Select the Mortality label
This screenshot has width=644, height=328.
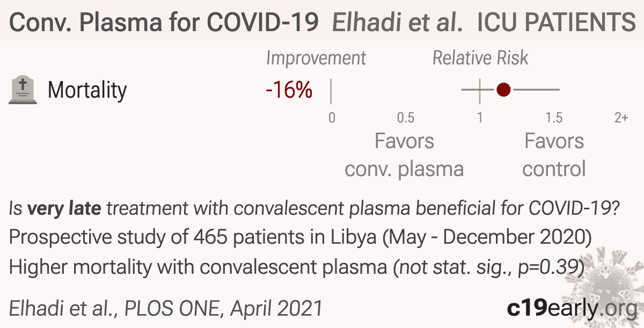[x=87, y=90]
